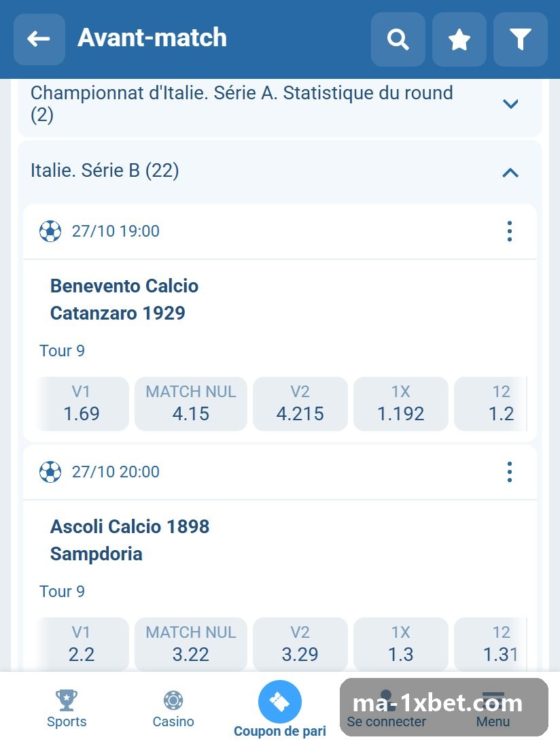Select MATCH NUL odds 3.22

(191, 644)
